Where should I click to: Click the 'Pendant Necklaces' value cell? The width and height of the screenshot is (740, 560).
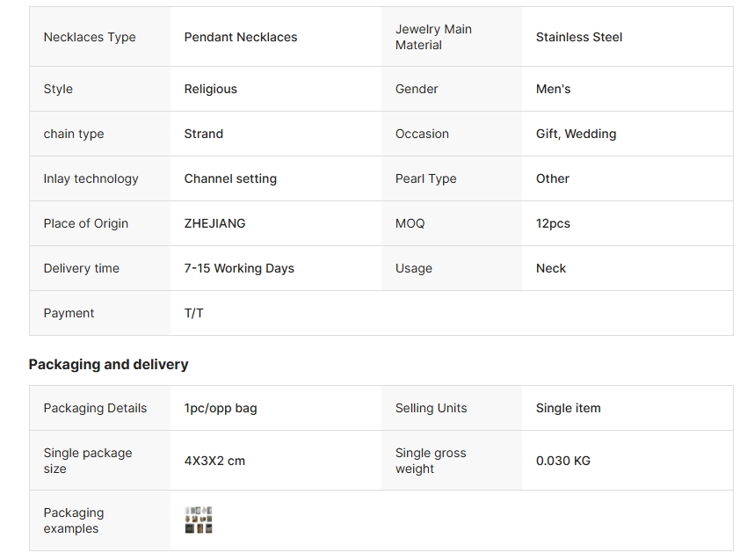241,37
